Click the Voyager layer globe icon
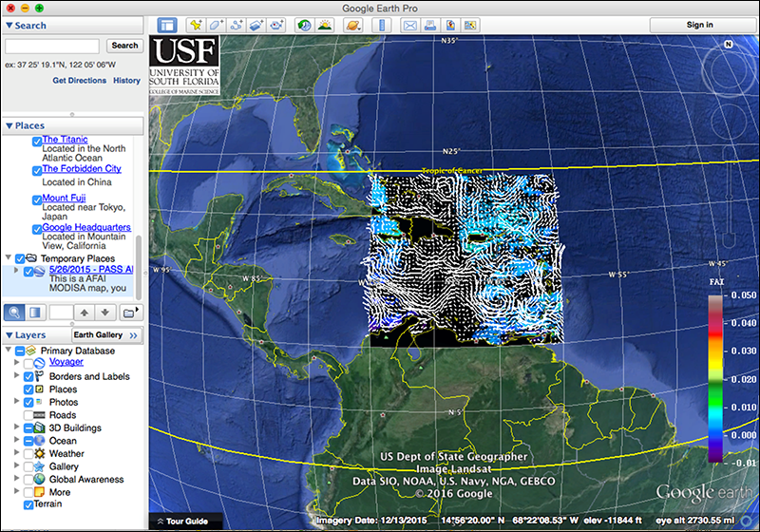760x532 pixels. [x=40, y=362]
